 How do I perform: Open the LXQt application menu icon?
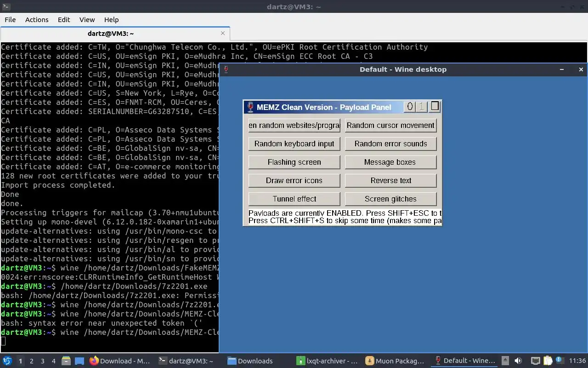pos(7,361)
